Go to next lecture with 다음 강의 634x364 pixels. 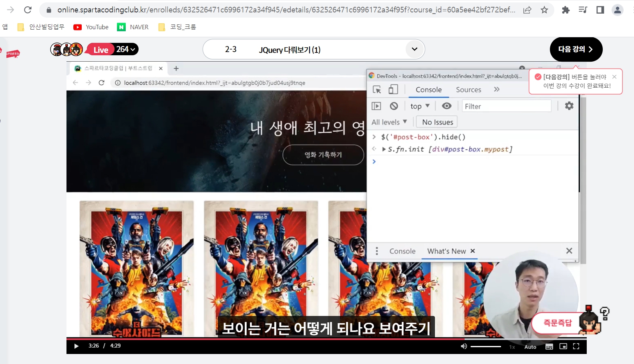(x=576, y=49)
